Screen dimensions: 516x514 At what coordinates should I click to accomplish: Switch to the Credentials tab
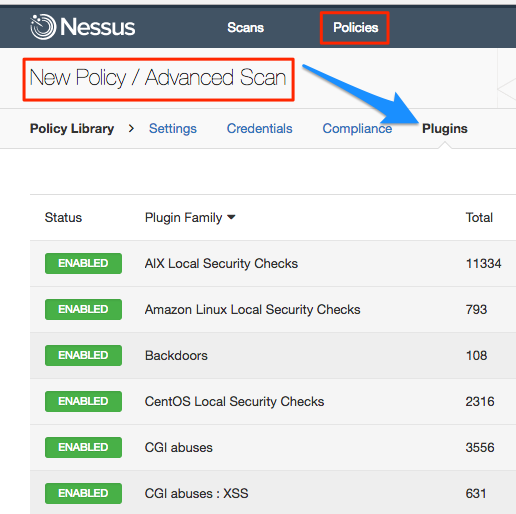260,129
